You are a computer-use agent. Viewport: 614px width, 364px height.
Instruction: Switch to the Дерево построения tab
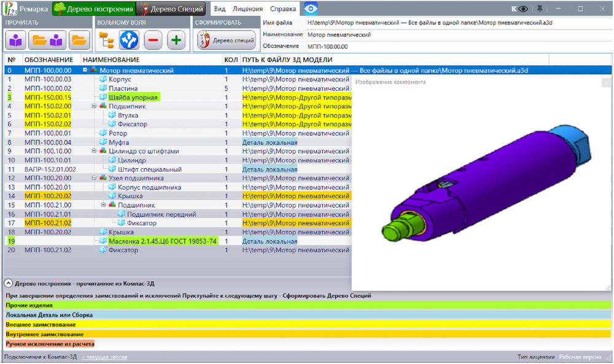pos(93,9)
